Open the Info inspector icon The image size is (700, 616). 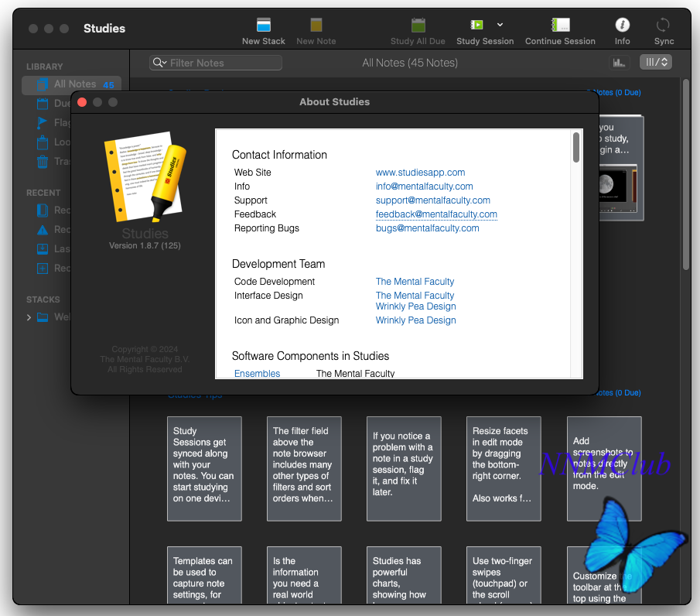click(623, 25)
